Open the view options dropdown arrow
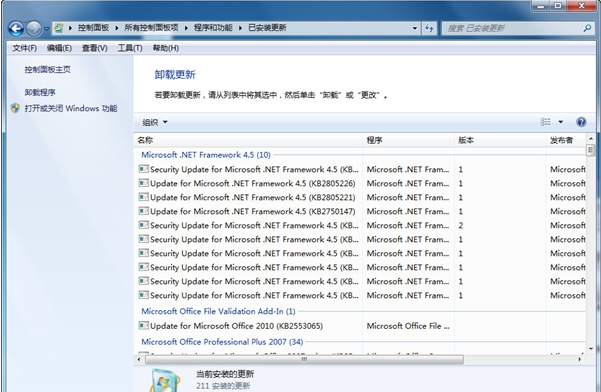 560,122
